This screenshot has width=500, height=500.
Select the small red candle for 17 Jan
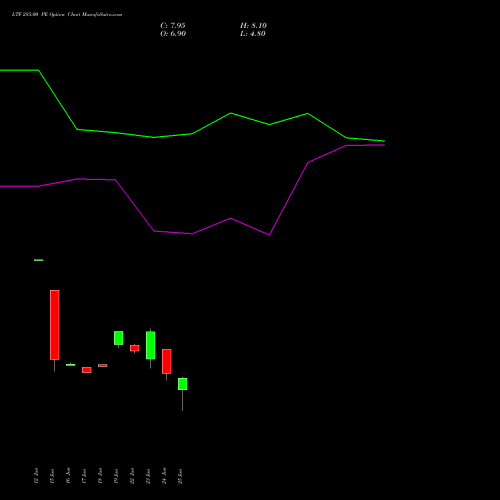pyautogui.click(x=87, y=370)
